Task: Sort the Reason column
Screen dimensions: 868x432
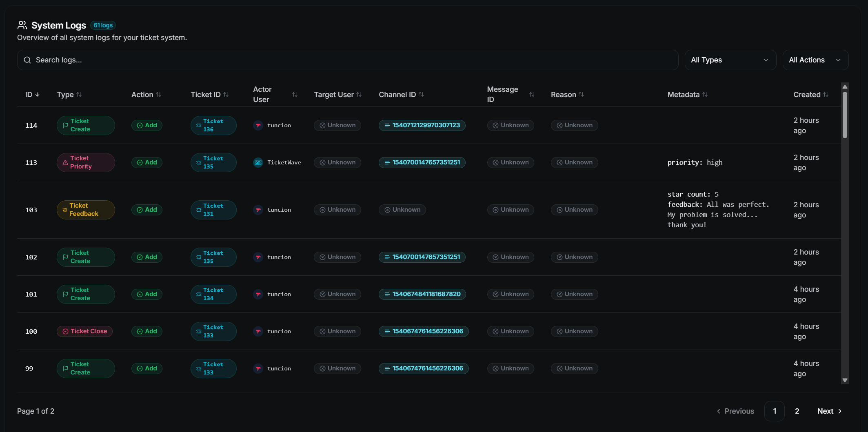Action: [582, 95]
